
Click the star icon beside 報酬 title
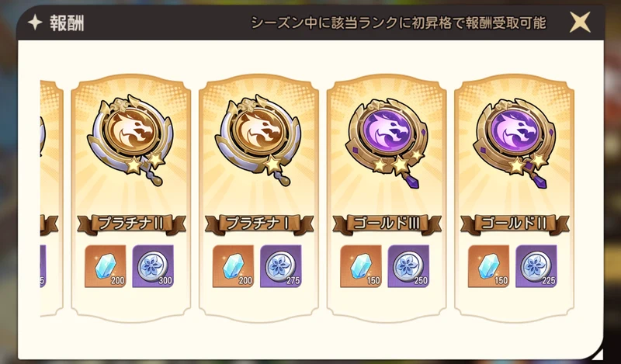coord(35,23)
